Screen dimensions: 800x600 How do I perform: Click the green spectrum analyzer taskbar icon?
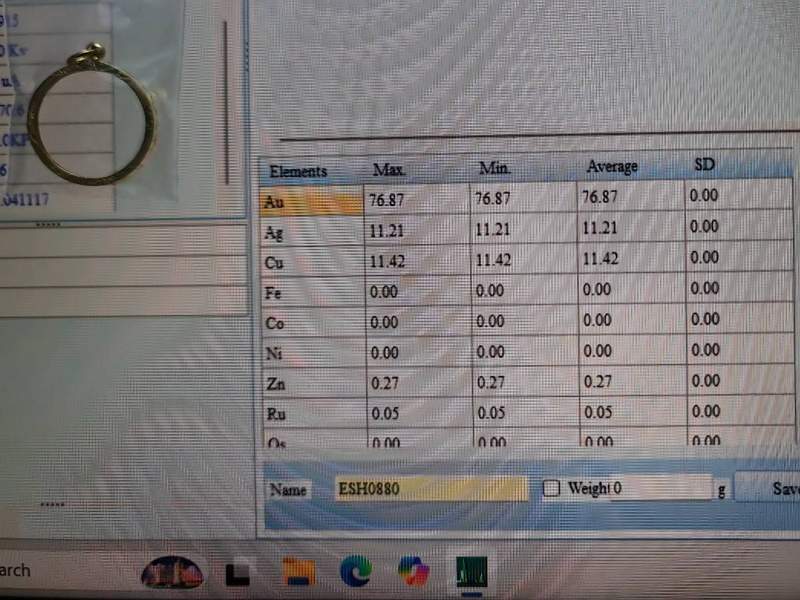click(x=469, y=571)
